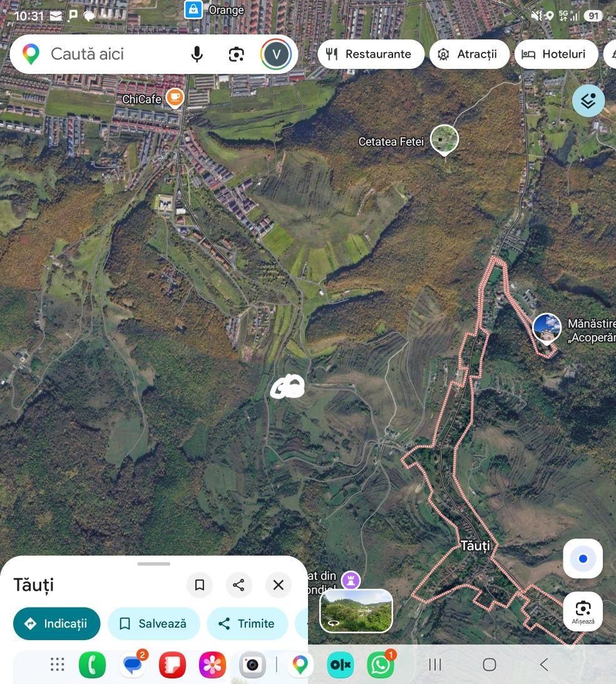Open the Phone app in dock
The image size is (616, 684).
93,665
